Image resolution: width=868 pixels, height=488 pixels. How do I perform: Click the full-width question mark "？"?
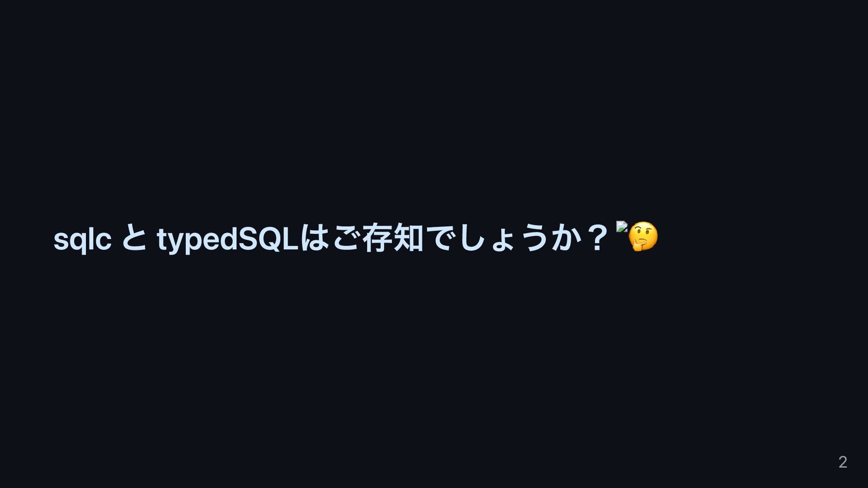tap(598, 238)
